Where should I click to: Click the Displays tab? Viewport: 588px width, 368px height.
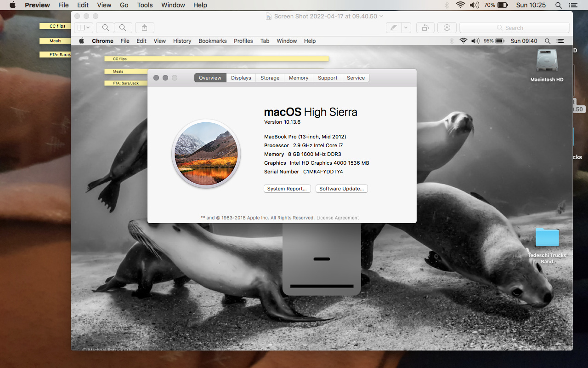click(x=241, y=78)
